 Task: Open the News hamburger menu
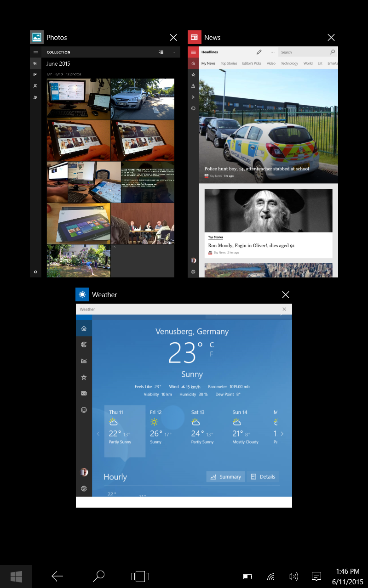pyautogui.click(x=193, y=52)
